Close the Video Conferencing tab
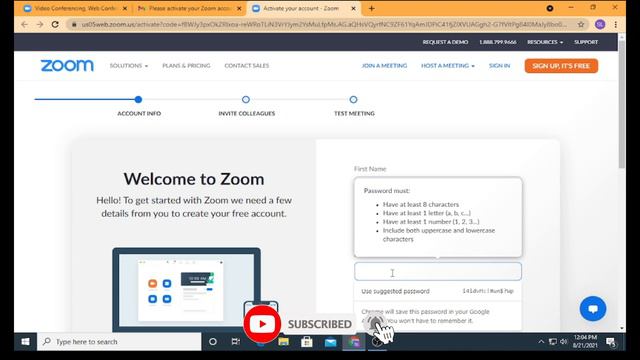 [125, 8]
